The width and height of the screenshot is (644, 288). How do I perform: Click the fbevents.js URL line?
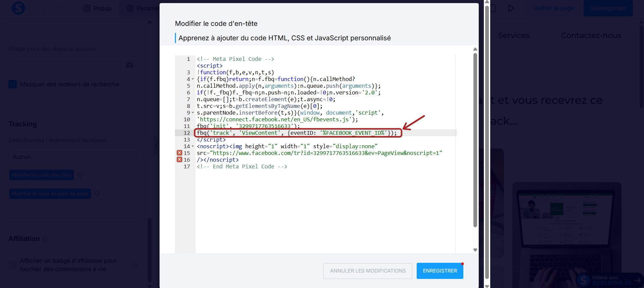click(x=277, y=120)
